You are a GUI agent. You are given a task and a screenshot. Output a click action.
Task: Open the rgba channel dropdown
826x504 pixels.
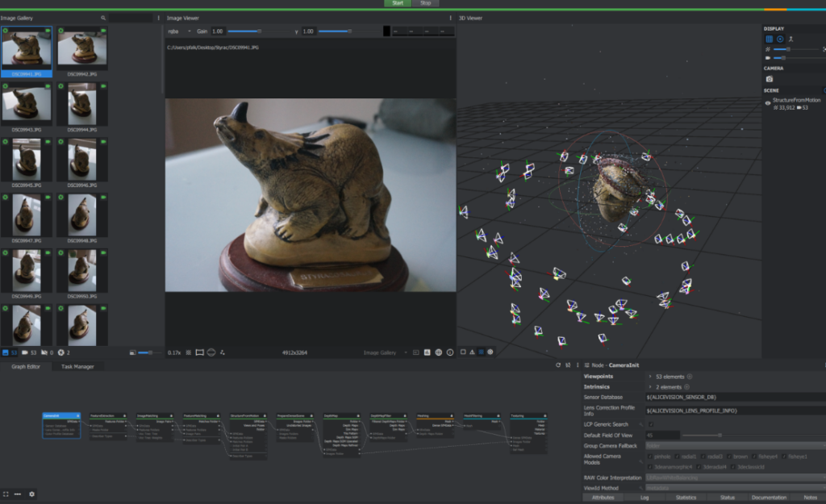tap(179, 31)
